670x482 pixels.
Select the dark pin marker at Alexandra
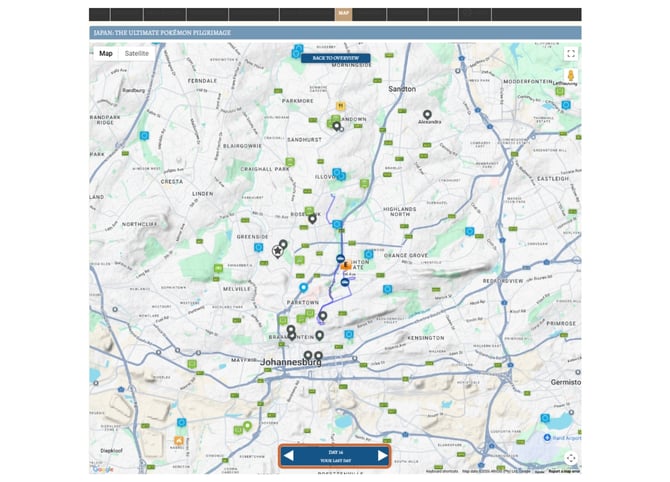pos(427,115)
